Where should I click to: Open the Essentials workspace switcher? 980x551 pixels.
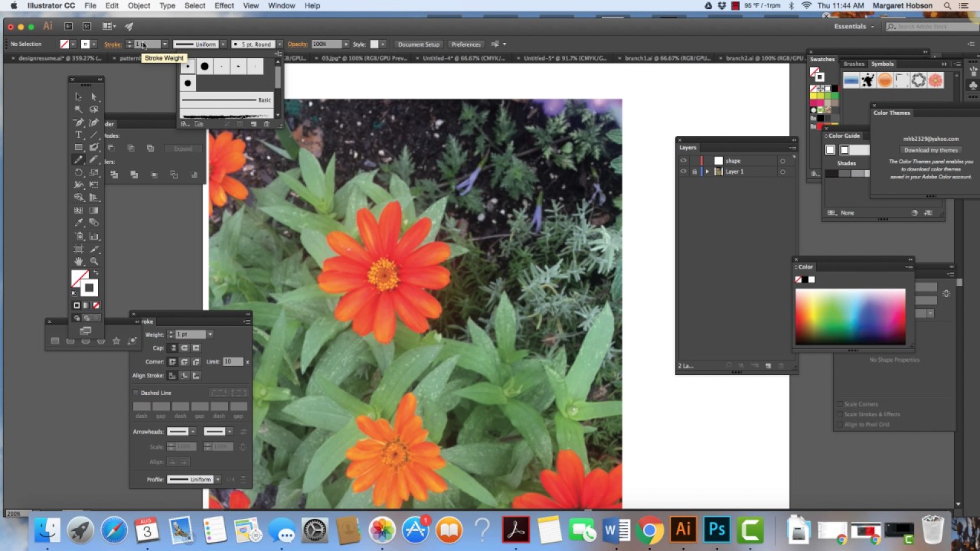(x=854, y=26)
